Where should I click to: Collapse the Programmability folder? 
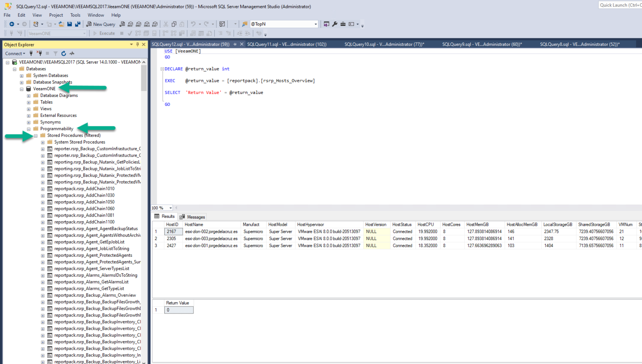tap(29, 129)
